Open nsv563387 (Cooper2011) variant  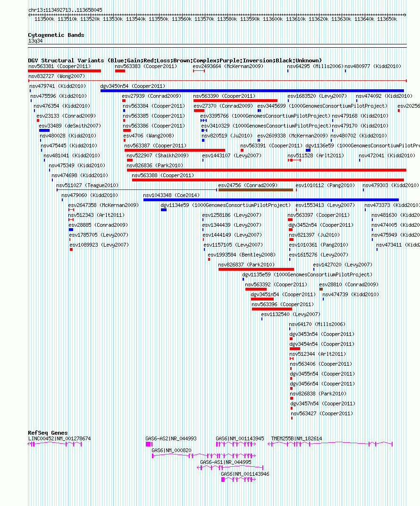(x=155, y=146)
